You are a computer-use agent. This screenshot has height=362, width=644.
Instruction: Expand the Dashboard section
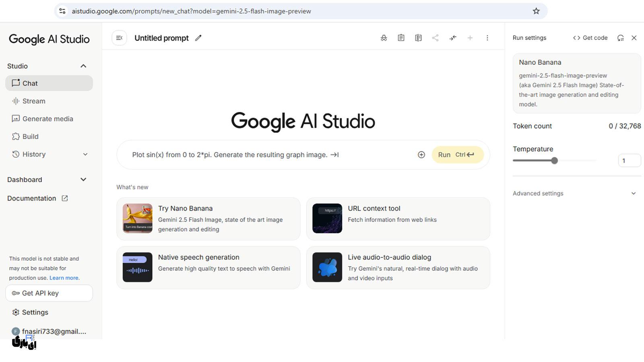[83, 180]
